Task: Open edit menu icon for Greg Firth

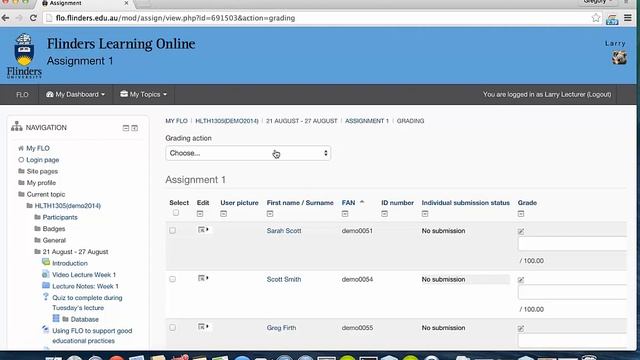Action: [x=203, y=327]
